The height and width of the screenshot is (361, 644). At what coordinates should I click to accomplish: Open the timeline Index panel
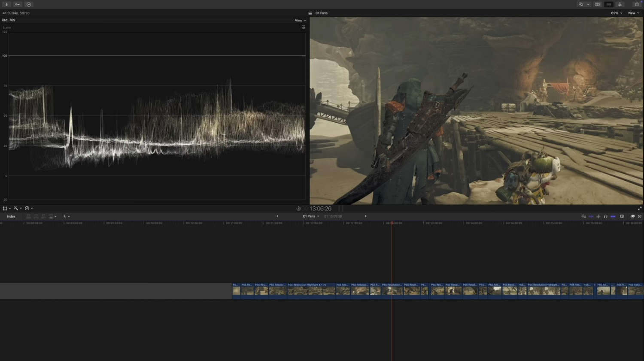point(11,216)
